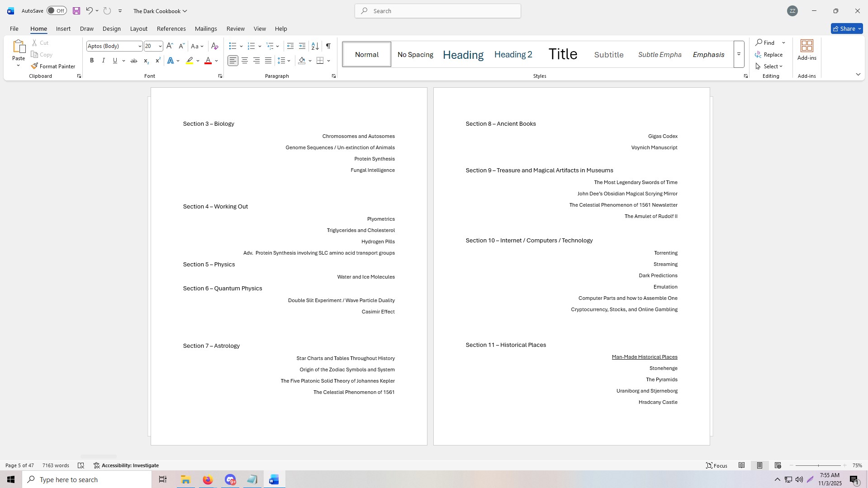Open the Review tab
This screenshot has height=488, width=868.
[x=236, y=28]
